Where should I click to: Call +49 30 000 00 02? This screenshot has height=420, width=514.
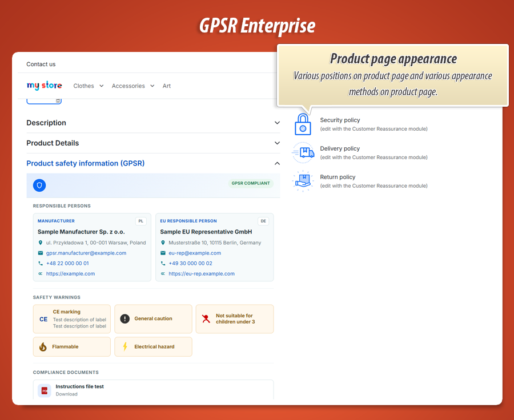click(190, 264)
